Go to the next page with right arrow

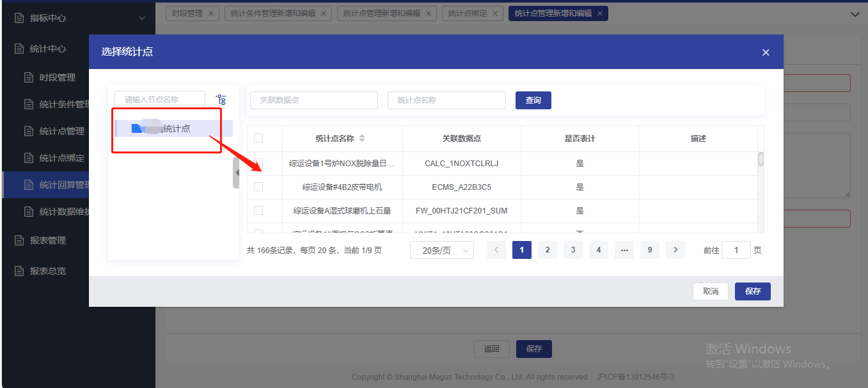click(675, 251)
